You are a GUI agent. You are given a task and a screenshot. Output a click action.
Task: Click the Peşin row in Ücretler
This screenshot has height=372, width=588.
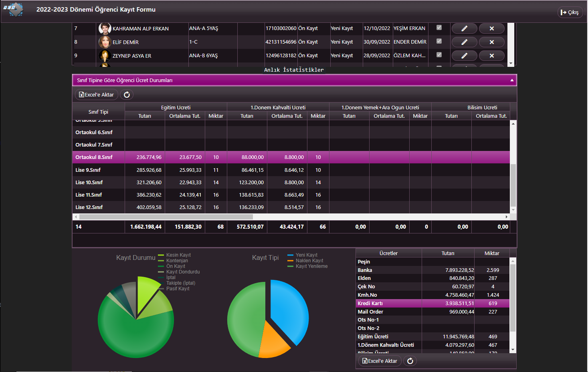click(x=432, y=261)
